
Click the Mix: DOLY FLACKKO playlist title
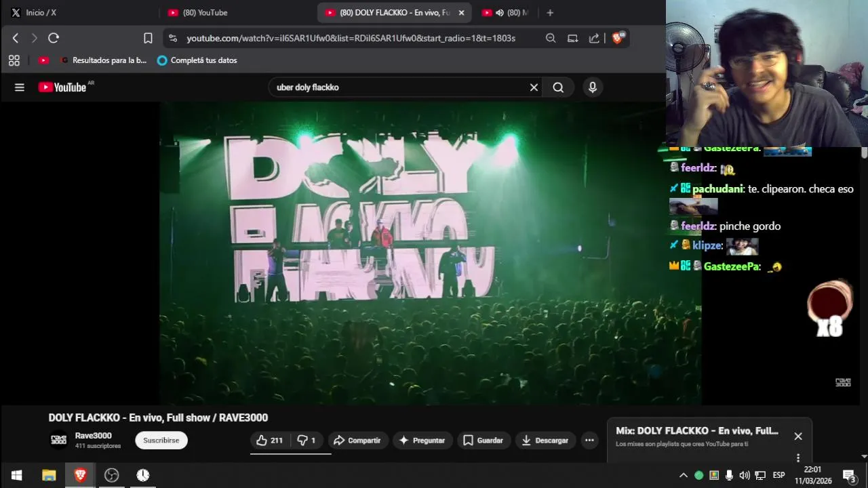(697, 431)
